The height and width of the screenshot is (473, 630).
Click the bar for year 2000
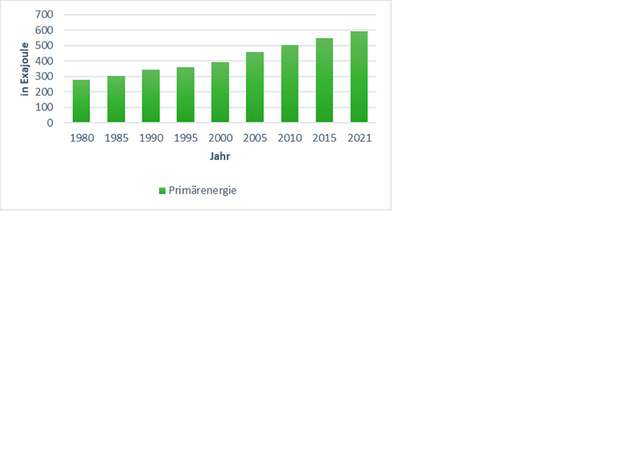pyautogui.click(x=220, y=92)
